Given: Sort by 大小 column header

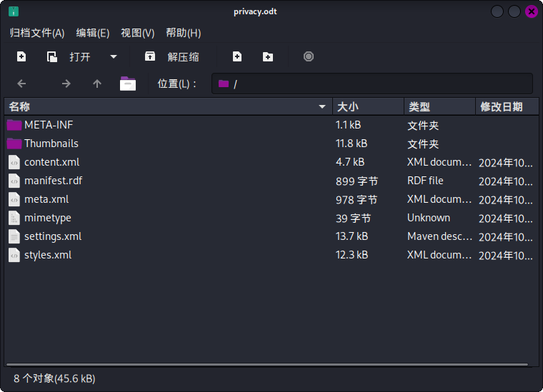Looking at the screenshot, I should pyautogui.click(x=368, y=106).
